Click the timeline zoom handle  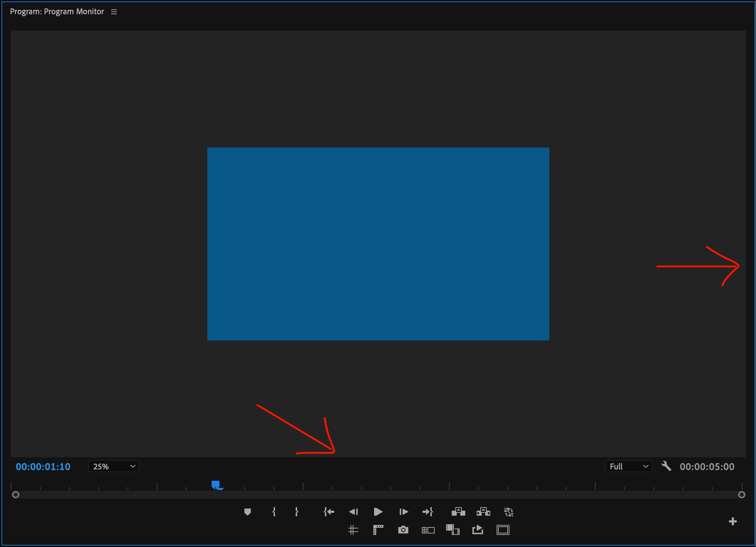(16, 494)
